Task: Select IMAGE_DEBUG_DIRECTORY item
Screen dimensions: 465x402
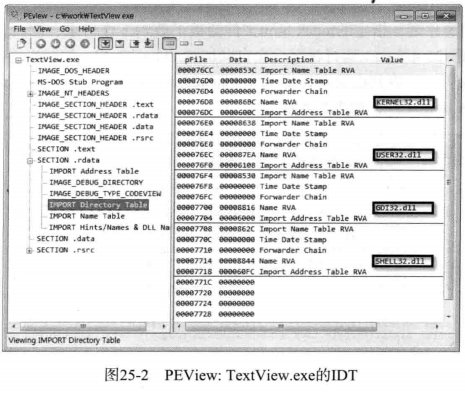Action: click(96, 182)
